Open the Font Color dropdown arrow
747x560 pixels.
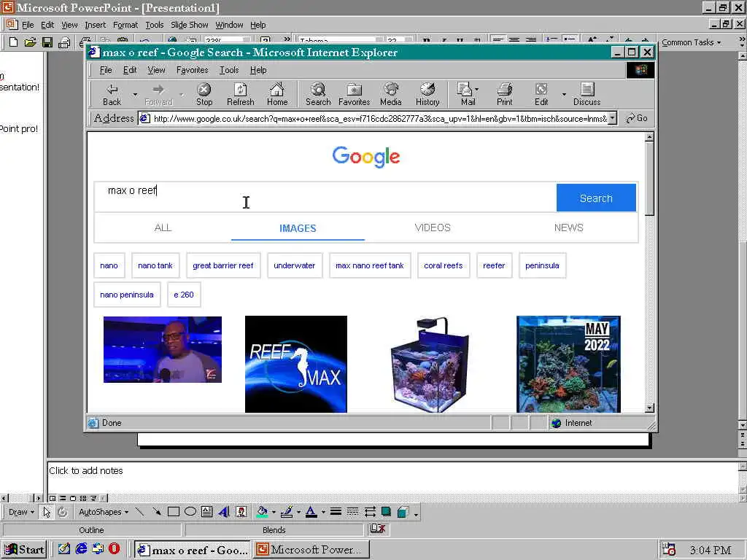[323, 513]
